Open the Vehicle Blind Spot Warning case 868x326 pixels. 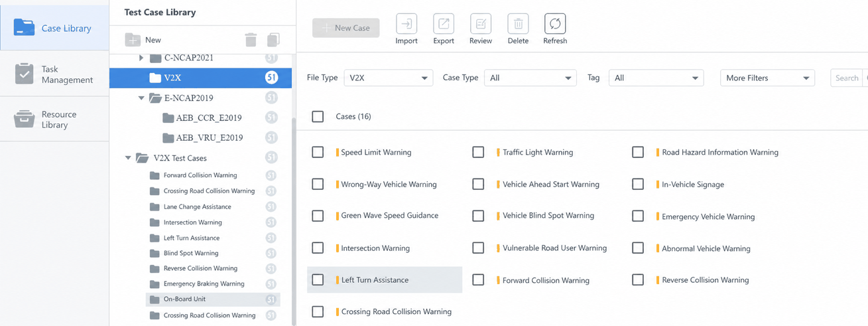coord(548,216)
